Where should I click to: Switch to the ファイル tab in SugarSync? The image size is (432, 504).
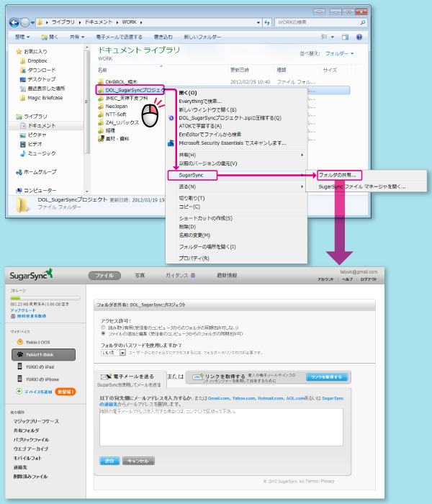[104, 276]
